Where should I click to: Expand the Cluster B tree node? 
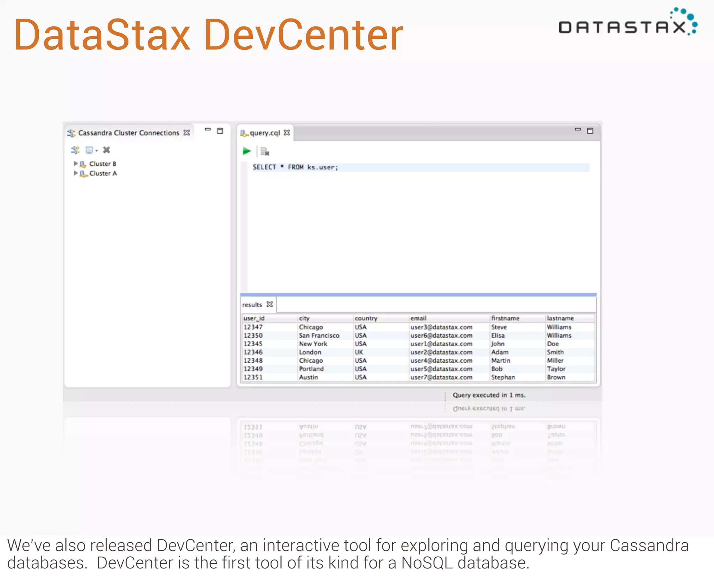pyautogui.click(x=75, y=163)
